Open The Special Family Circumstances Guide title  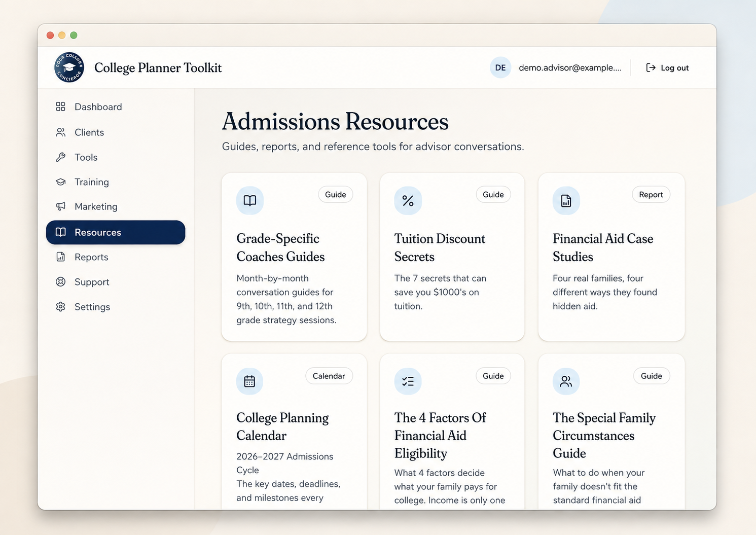tap(604, 435)
